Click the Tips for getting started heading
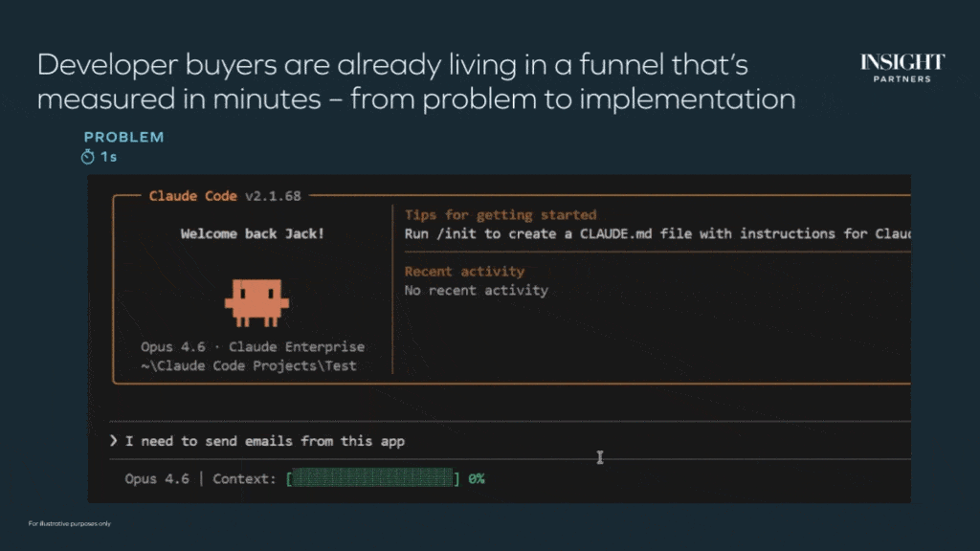Image resolution: width=980 pixels, height=551 pixels. coord(500,215)
